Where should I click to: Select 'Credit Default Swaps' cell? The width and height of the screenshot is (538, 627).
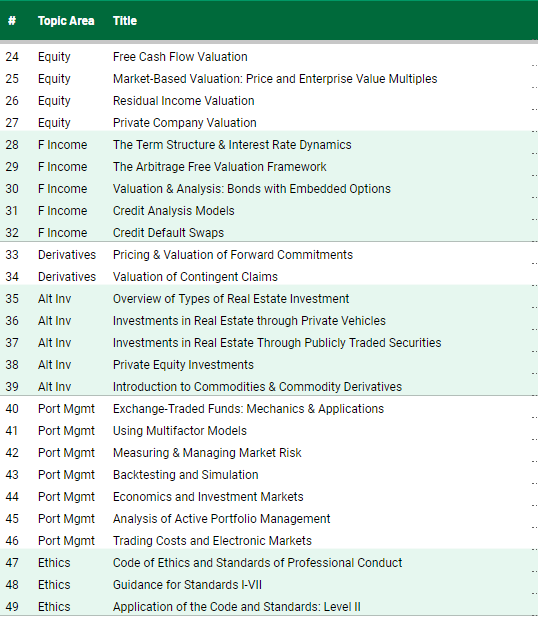168,233
